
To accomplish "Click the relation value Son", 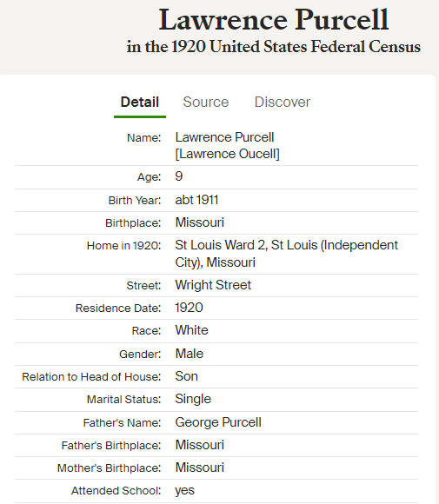I will (x=186, y=376).
